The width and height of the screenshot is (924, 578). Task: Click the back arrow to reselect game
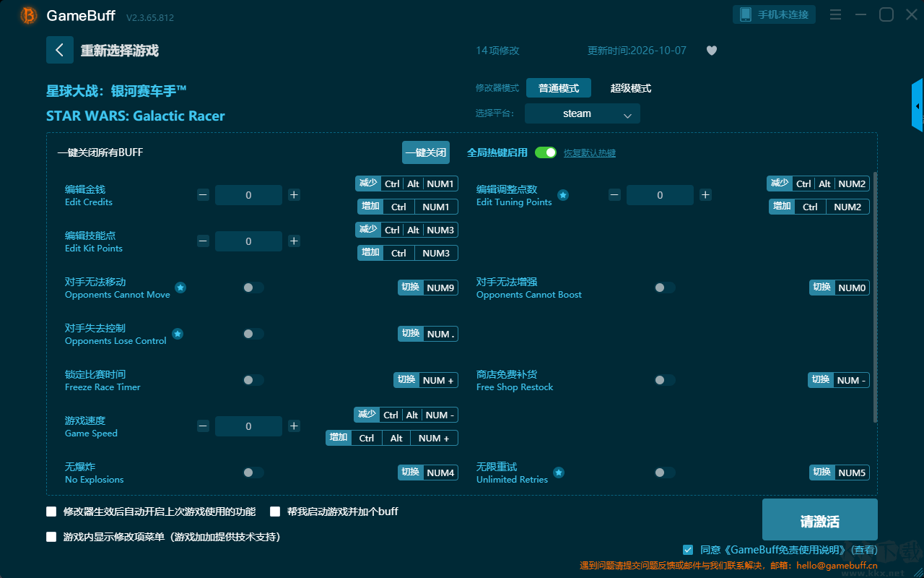point(60,50)
